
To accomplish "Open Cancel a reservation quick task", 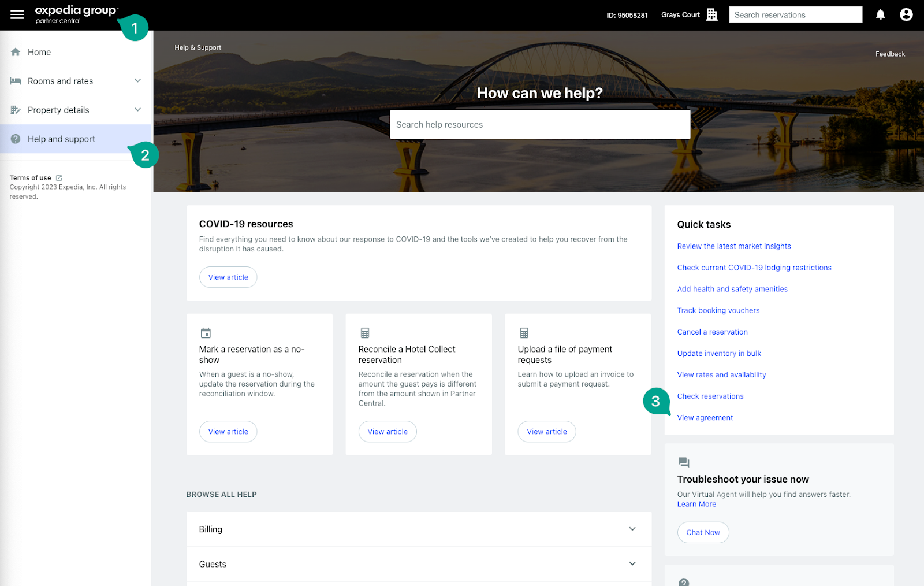I will 712,332.
